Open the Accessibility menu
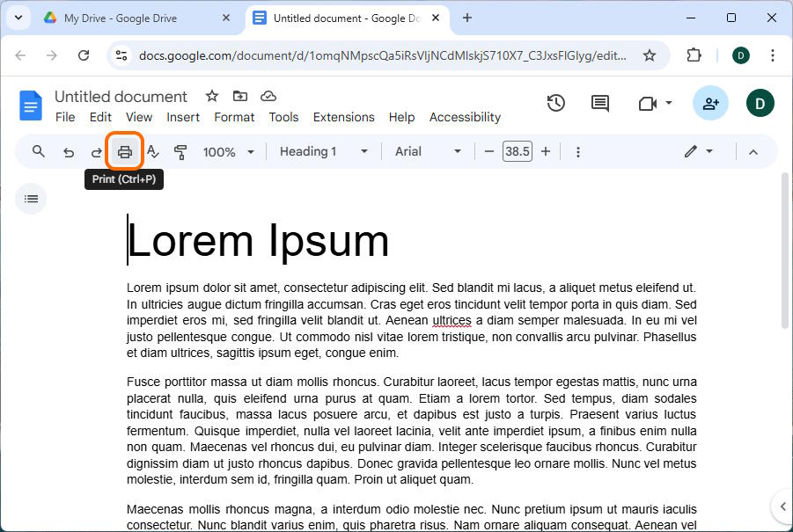The height and width of the screenshot is (532, 793). [465, 117]
